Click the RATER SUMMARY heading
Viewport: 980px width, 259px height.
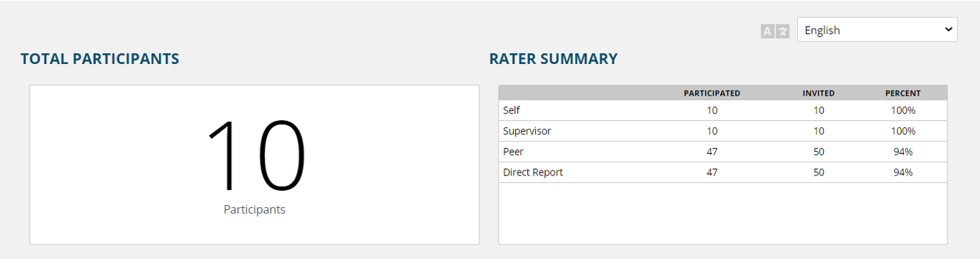point(553,59)
